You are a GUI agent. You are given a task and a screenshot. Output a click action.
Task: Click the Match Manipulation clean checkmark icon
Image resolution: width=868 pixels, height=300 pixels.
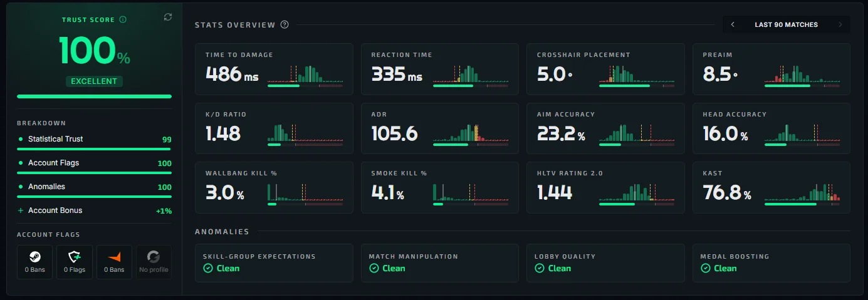coord(374,268)
